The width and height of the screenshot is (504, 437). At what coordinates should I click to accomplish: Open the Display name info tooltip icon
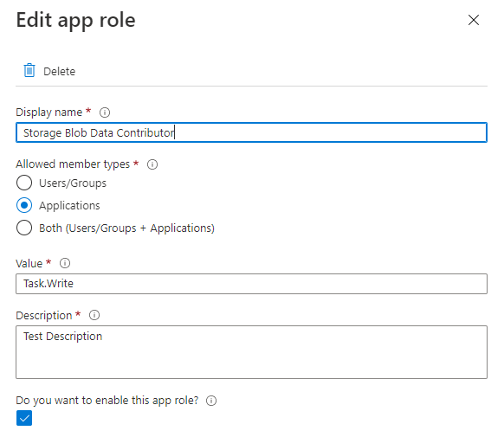(105, 112)
